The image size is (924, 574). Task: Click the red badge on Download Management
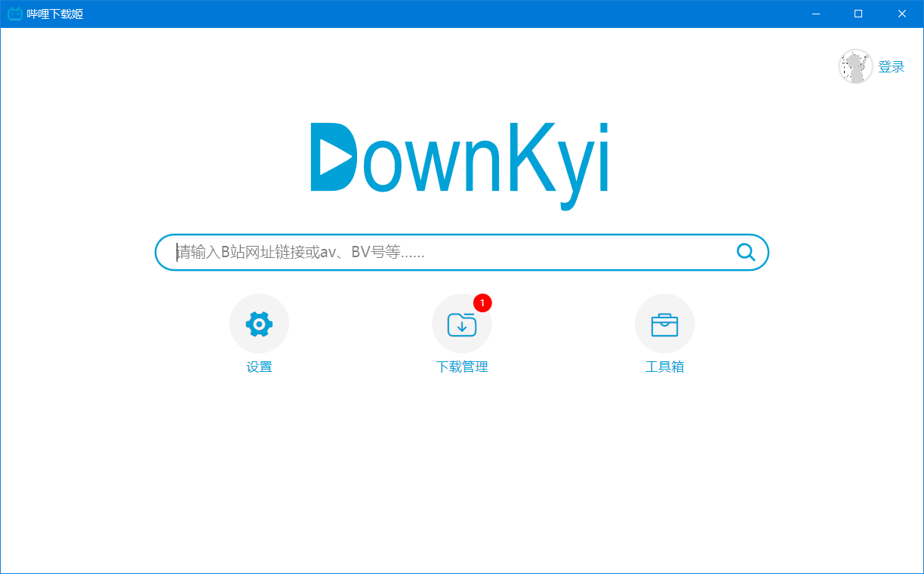click(x=484, y=302)
